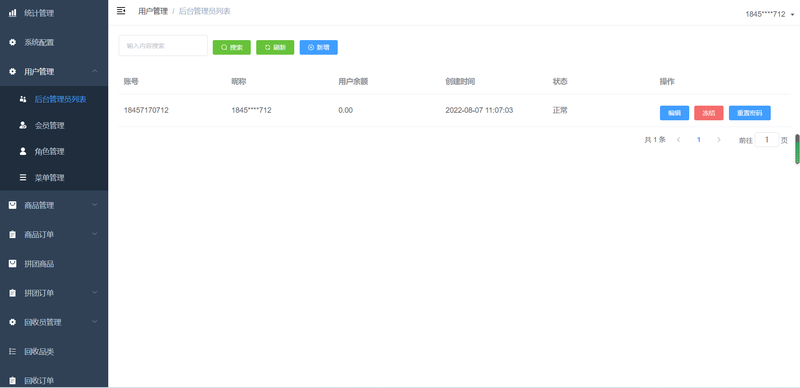This screenshot has width=800, height=388.
Task: Open the 1845****712 account dropdown
Action: tap(770, 14)
